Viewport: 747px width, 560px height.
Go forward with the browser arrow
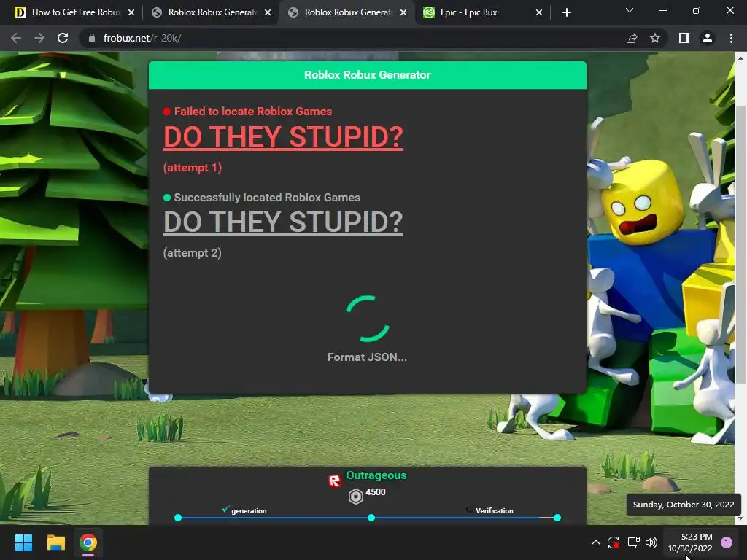click(x=39, y=38)
